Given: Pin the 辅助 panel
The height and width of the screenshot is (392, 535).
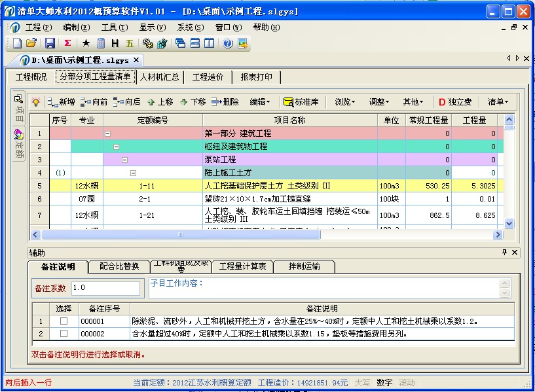Looking at the screenshot, I should pyautogui.click(x=505, y=252).
